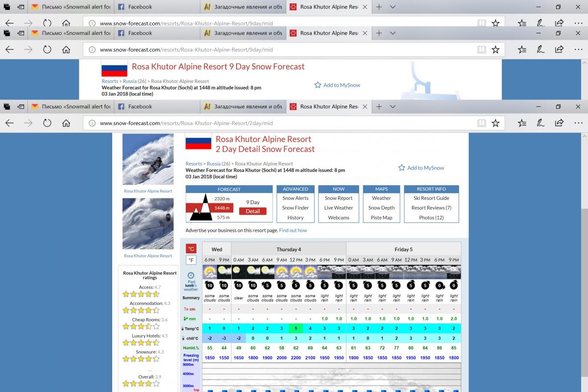Open the Snow Depth map link
Viewport: 588px width, 392px height.
[381, 208]
